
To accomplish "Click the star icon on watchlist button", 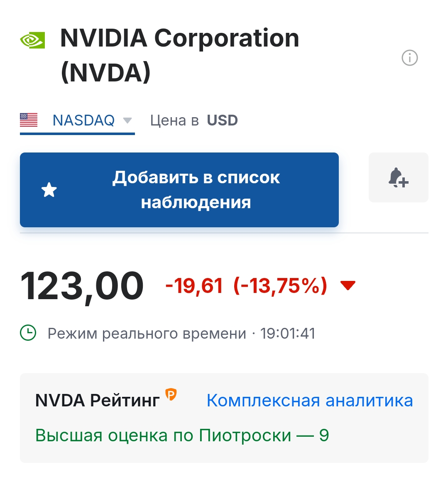I will [x=49, y=190].
